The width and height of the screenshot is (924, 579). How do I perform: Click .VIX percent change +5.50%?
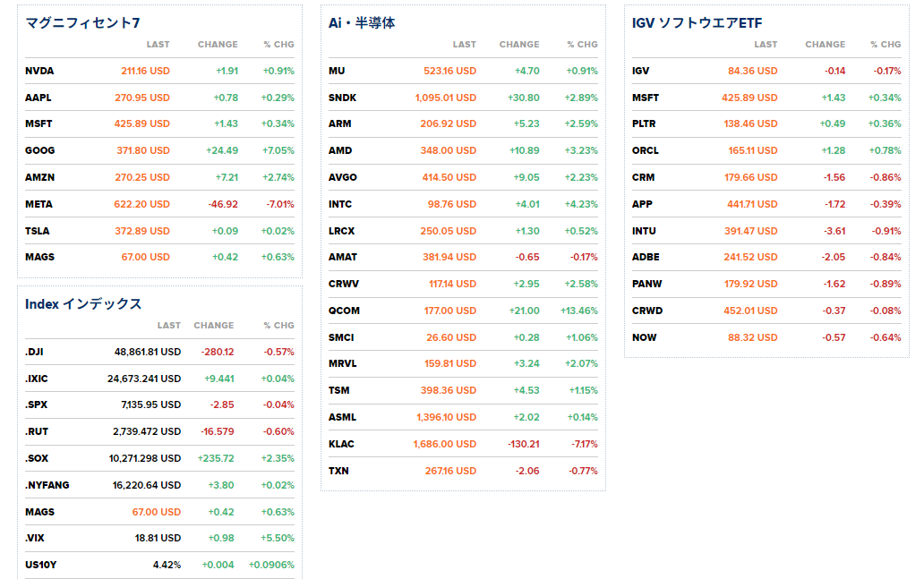click(278, 539)
